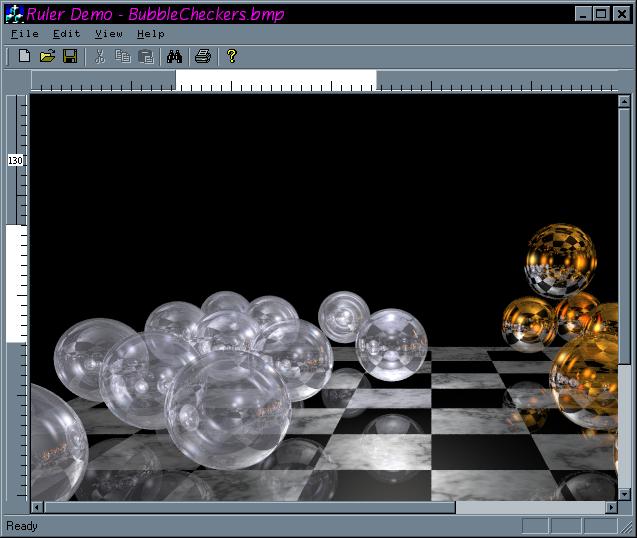
Task: Click the yellow question mark Help icon
Action: [x=232, y=56]
